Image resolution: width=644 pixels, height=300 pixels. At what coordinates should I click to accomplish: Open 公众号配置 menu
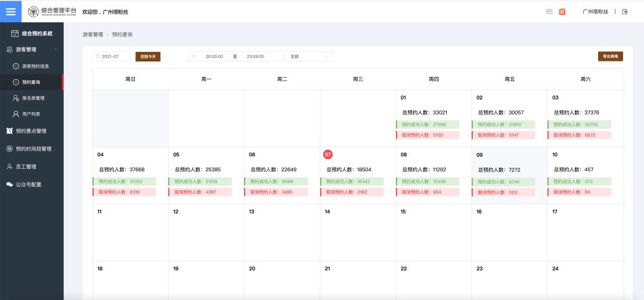point(32,184)
